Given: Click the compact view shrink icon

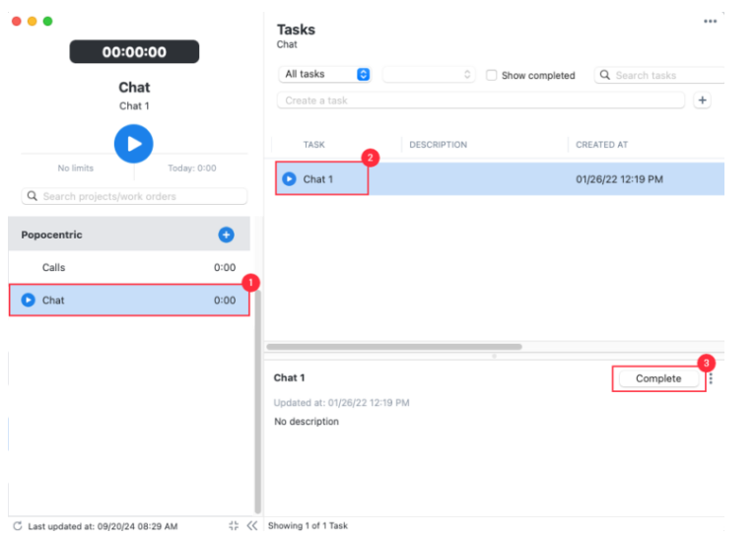Looking at the screenshot, I should [x=234, y=526].
